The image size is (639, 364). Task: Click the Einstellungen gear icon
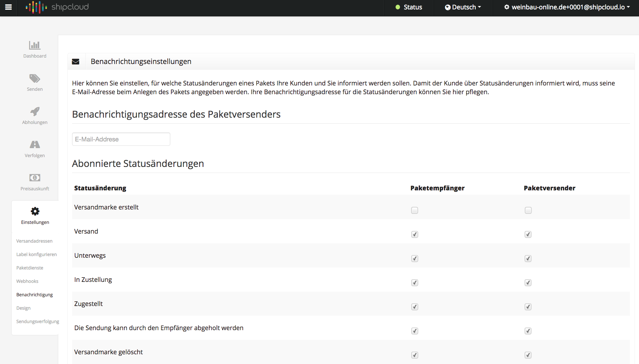point(35,211)
